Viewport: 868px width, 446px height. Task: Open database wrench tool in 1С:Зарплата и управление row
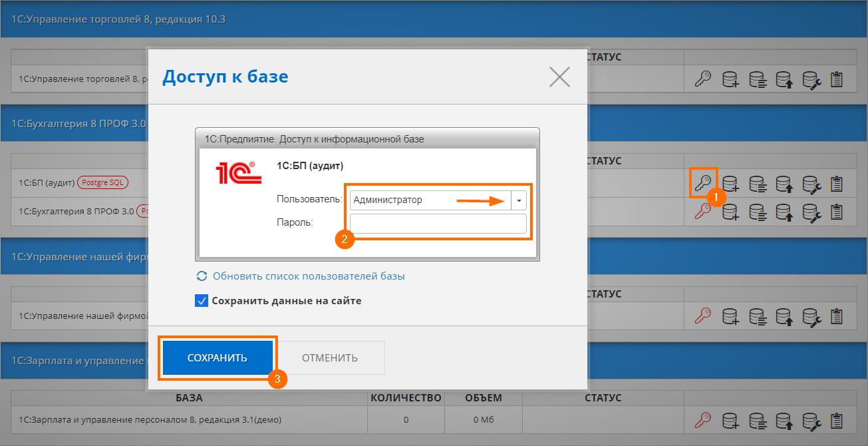[811, 420]
